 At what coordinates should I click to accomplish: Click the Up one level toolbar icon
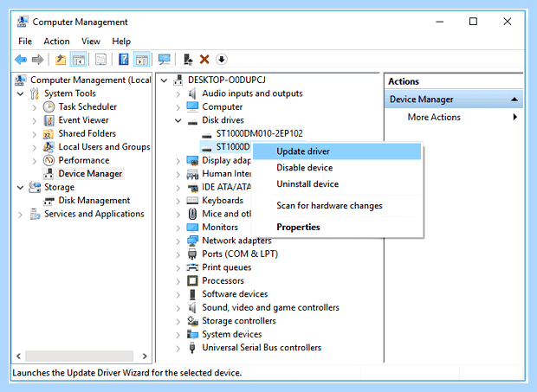[61, 60]
